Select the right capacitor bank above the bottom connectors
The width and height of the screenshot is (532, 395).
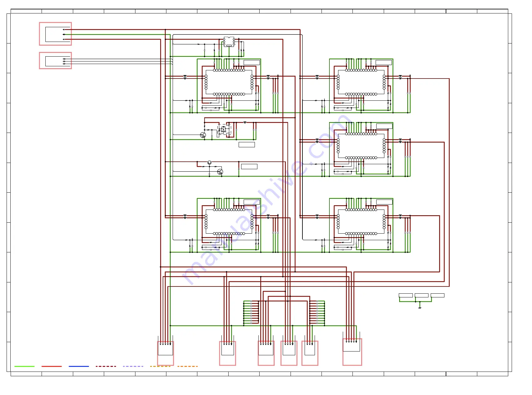(317, 312)
